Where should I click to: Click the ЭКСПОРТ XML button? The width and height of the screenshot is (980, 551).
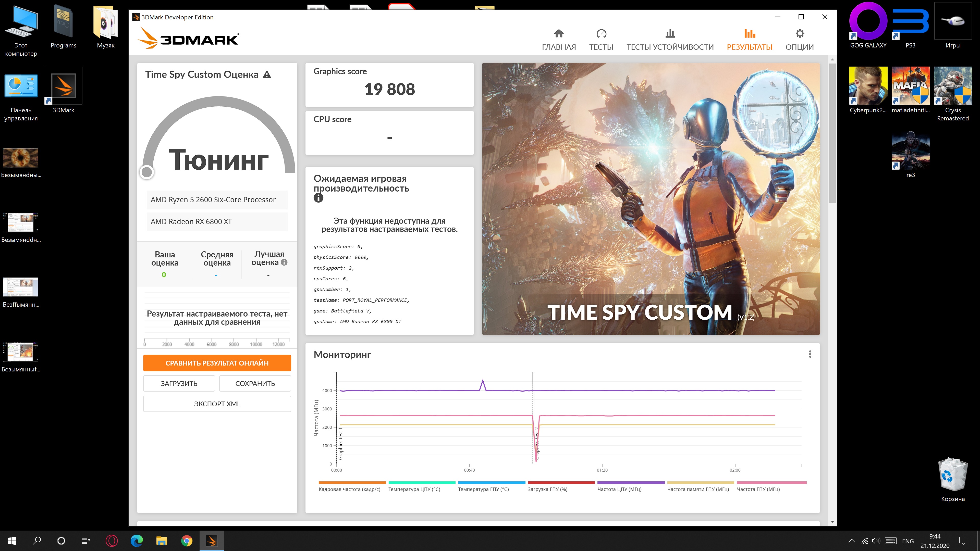click(x=217, y=404)
